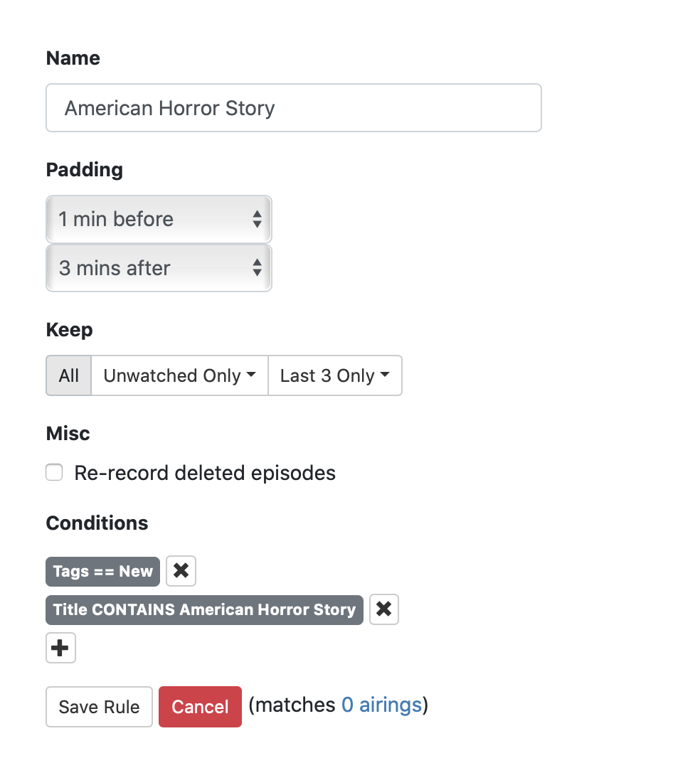Add a new condition with plus button
The width and height of the screenshot is (700, 758).
(x=60, y=648)
